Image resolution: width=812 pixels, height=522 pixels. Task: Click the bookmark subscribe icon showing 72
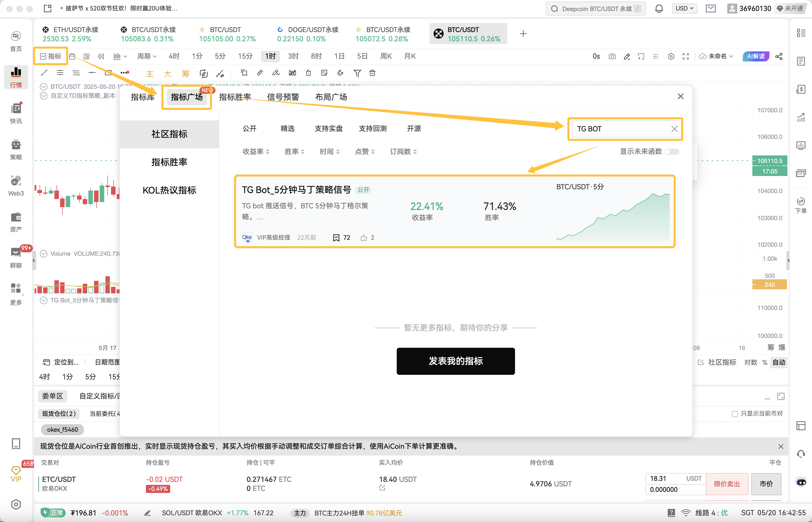[336, 238]
